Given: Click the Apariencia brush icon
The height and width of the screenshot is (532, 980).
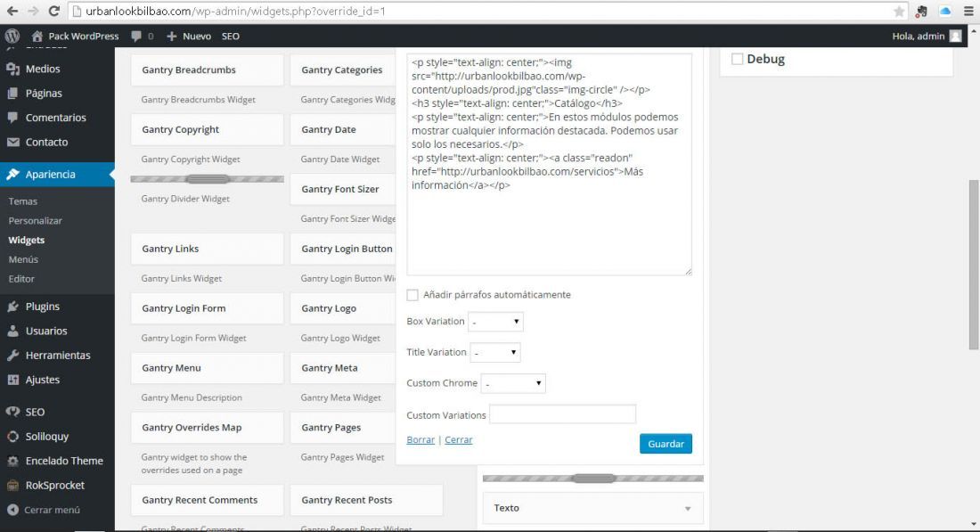Looking at the screenshot, I should (12, 175).
